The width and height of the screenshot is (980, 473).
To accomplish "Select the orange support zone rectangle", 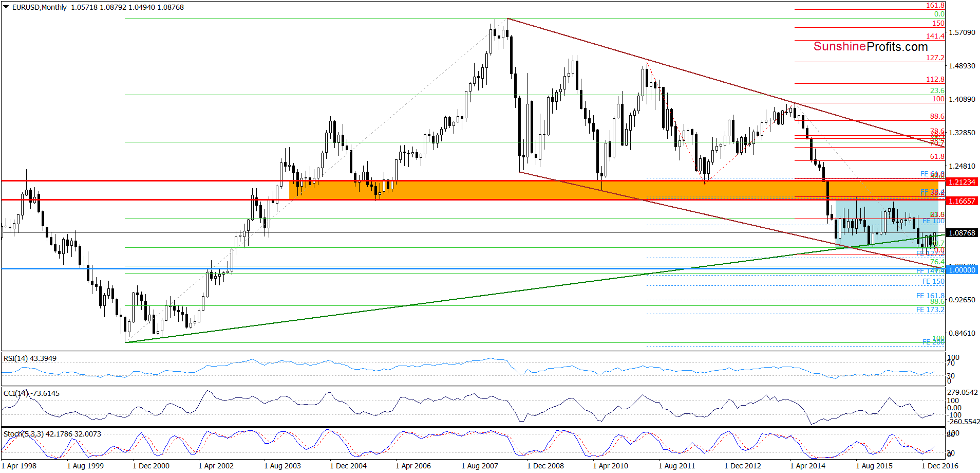I will click(x=614, y=190).
